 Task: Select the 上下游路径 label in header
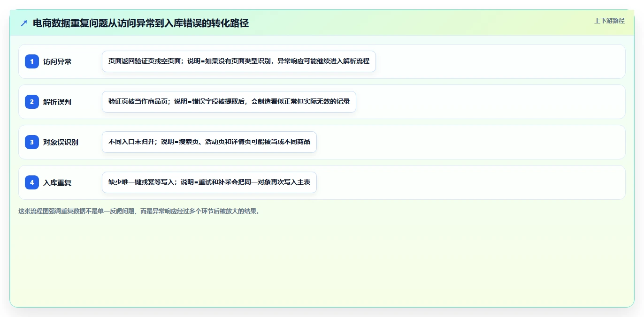609,21
